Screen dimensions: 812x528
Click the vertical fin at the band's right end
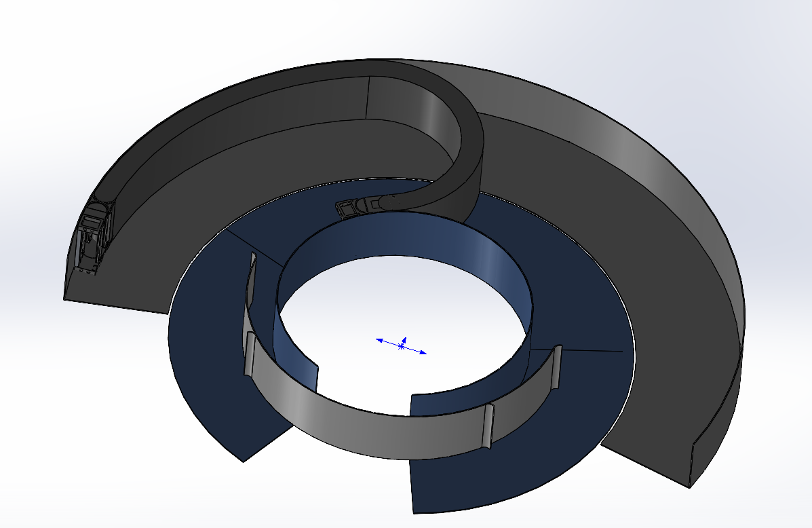pyautogui.click(x=558, y=366)
